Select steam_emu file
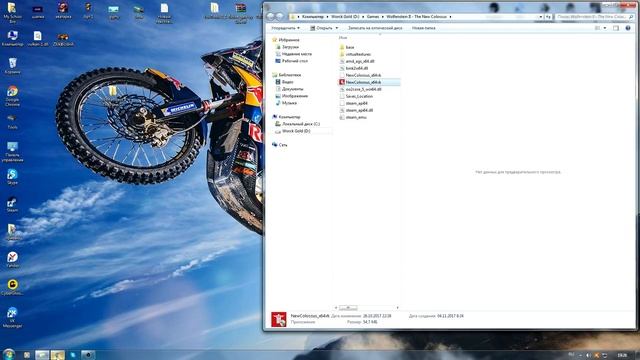The height and width of the screenshot is (360, 640). point(356,117)
